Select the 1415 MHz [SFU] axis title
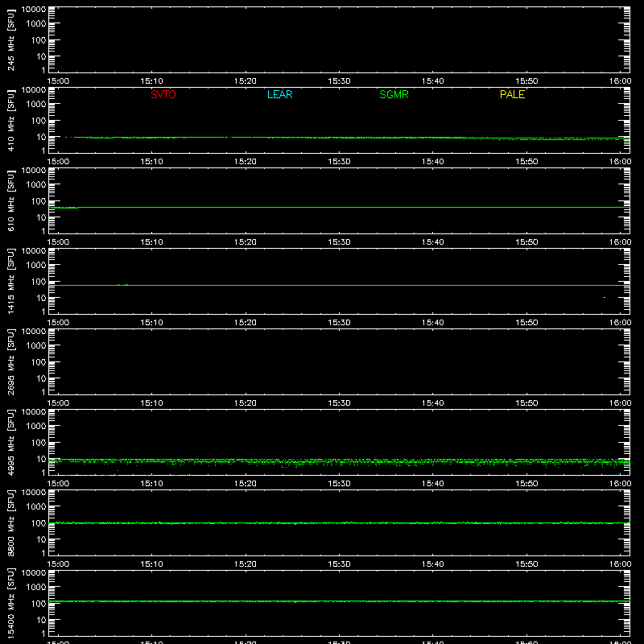The width and height of the screenshot is (644, 644). click(x=10, y=281)
